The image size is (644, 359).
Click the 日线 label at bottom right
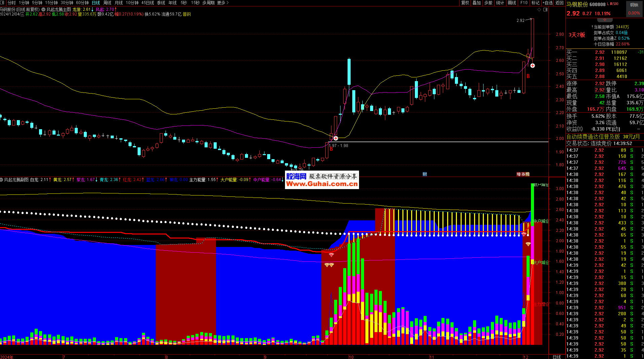click(x=557, y=357)
